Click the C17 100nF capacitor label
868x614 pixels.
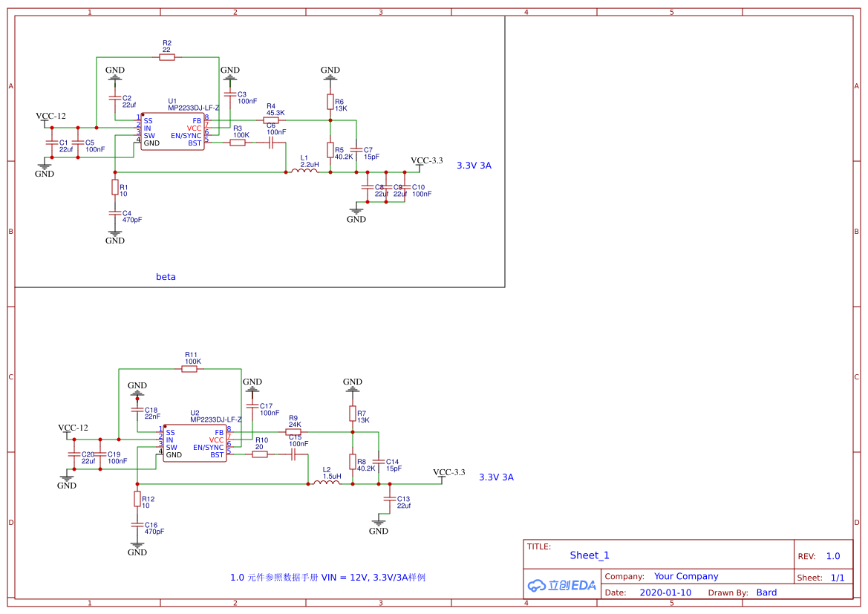click(x=270, y=410)
